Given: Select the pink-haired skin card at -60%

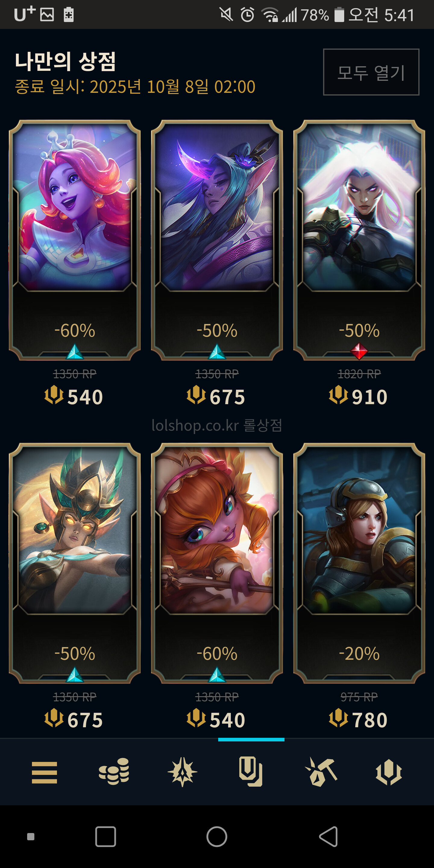Looking at the screenshot, I should pos(75,240).
